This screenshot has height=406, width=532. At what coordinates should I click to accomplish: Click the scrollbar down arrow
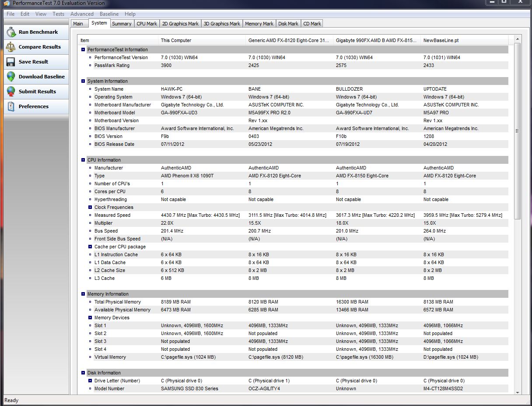click(518, 392)
